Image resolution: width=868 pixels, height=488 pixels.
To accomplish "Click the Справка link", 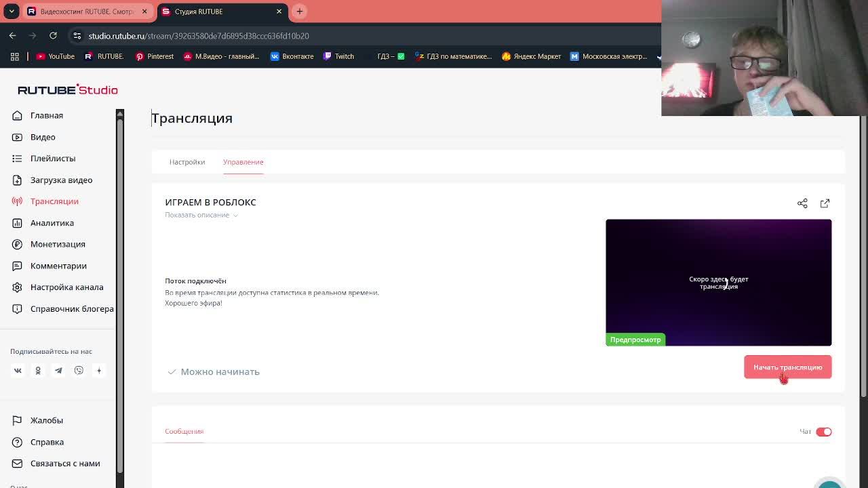I will pyautogui.click(x=47, y=442).
